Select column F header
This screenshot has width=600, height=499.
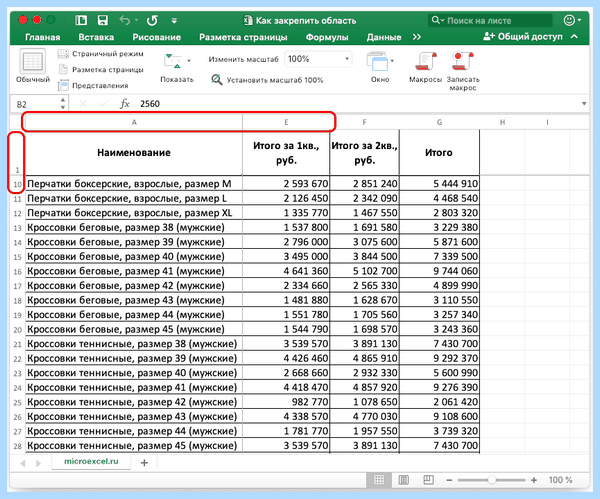coord(364,122)
